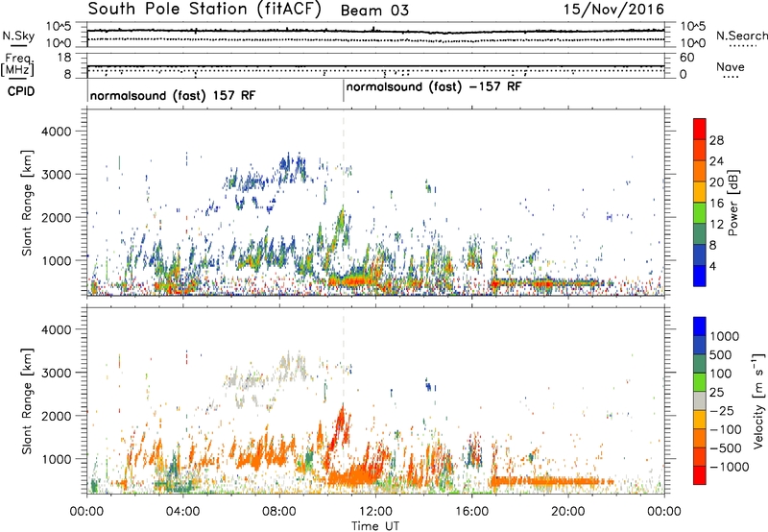
Task: Pick the grey -25 to 25 Velocity color bar segment
Action: (700, 400)
